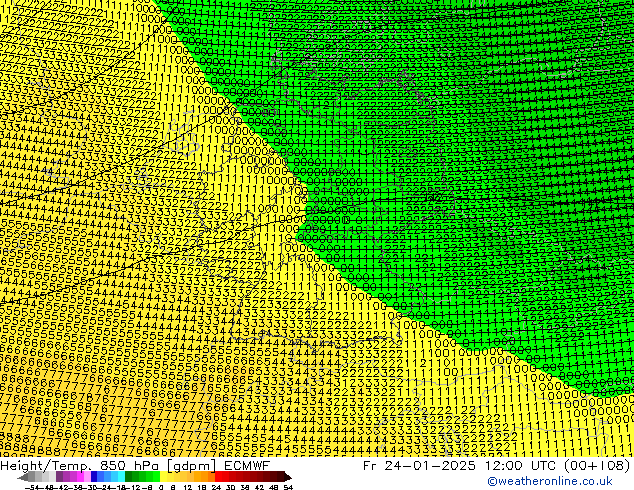Open the weatheronline.co.uk copyright link
The image size is (634, 490).
point(550,481)
